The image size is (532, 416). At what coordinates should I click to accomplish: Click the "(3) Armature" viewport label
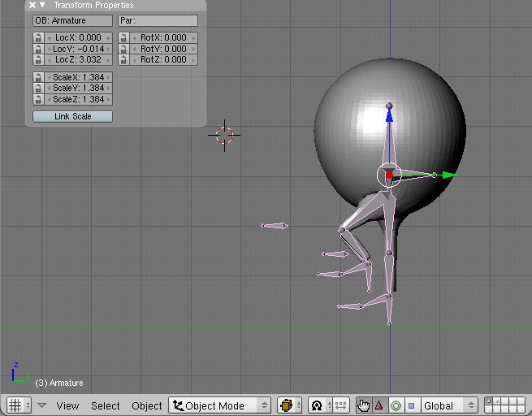pyautogui.click(x=59, y=383)
